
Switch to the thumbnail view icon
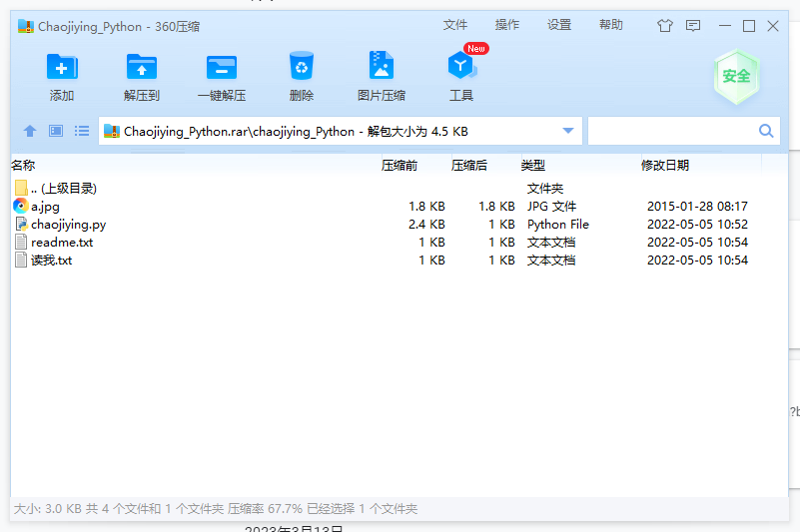56,131
